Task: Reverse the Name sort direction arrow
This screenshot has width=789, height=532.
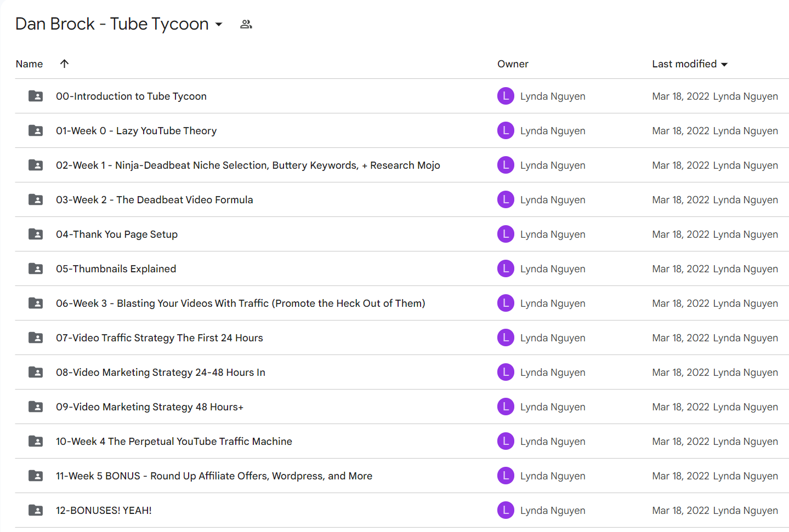Action: 64,64
